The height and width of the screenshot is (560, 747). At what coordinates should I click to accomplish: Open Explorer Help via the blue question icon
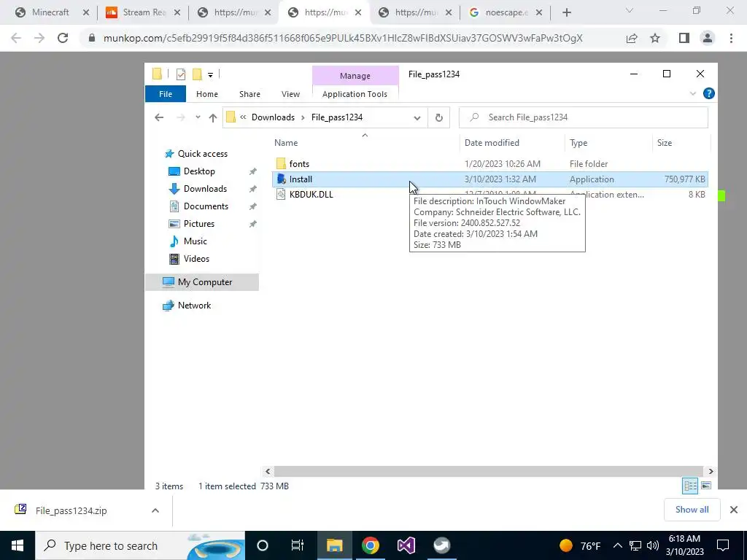[709, 94]
